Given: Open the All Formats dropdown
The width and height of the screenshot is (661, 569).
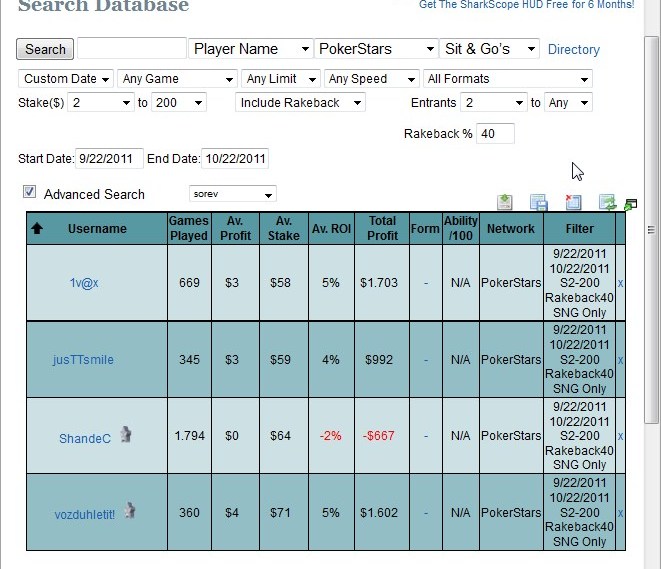Looking at the screenshot, I should pos(508,79).
